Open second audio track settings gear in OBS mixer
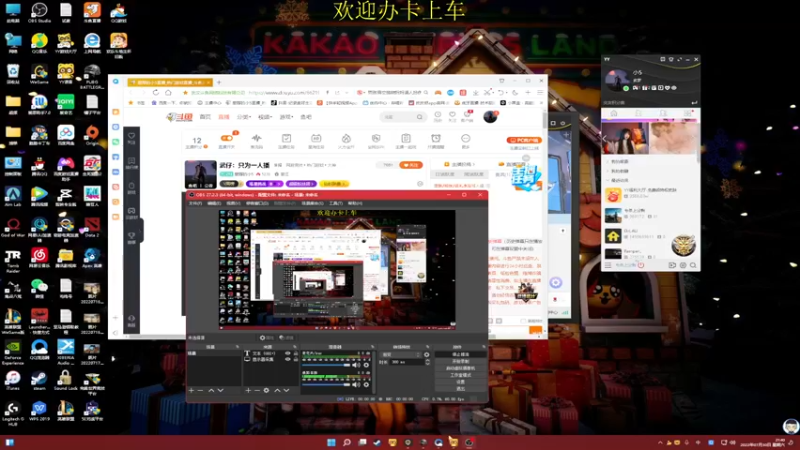Image resolution: width=800 pixels, height=450 pixels. [366, 384]
